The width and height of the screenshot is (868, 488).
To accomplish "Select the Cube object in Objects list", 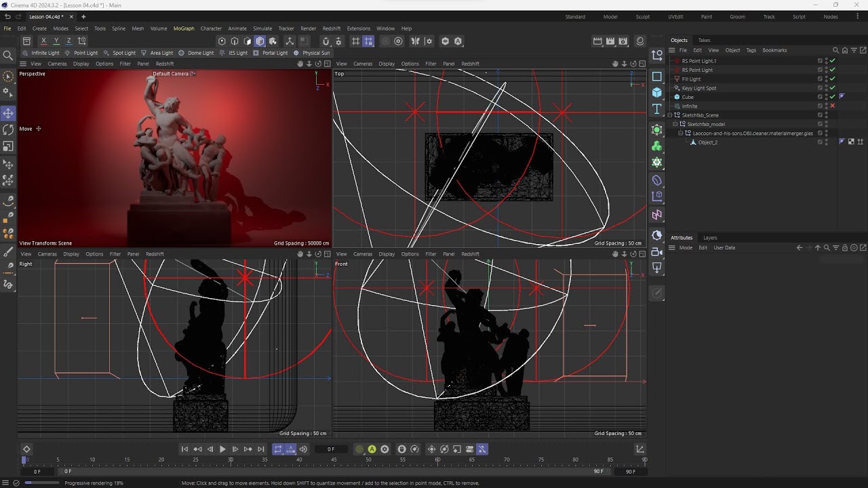I will 688,97.
